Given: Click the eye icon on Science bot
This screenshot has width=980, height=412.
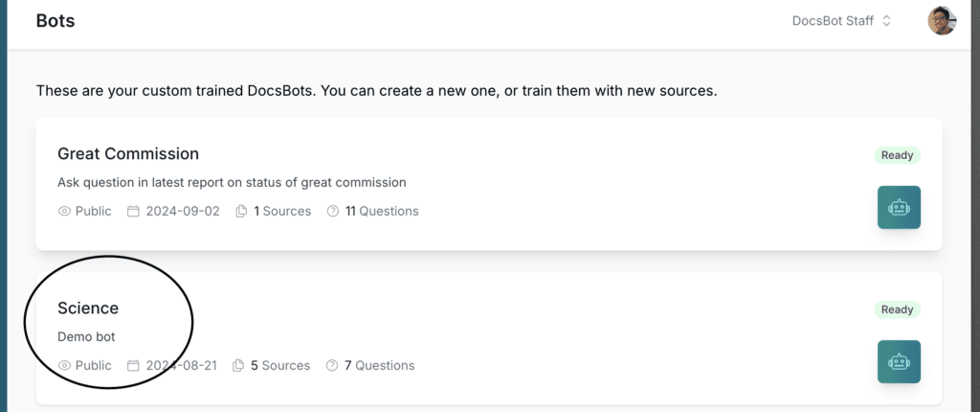Looking at the screenshot, I should (65, 365).
